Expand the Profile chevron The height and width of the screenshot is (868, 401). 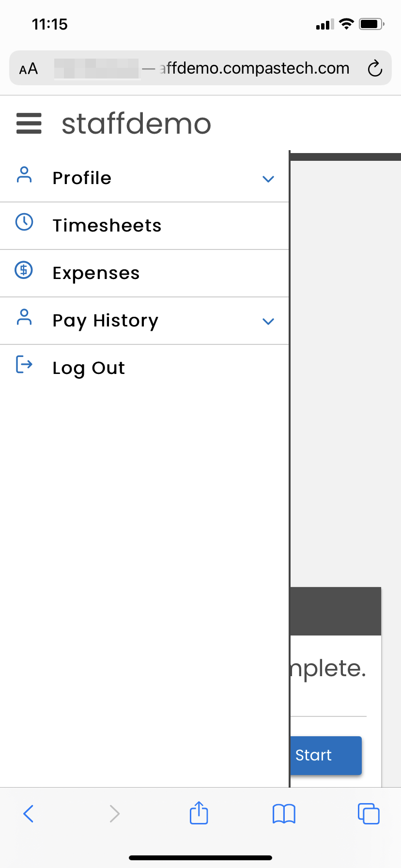[268, 179]
